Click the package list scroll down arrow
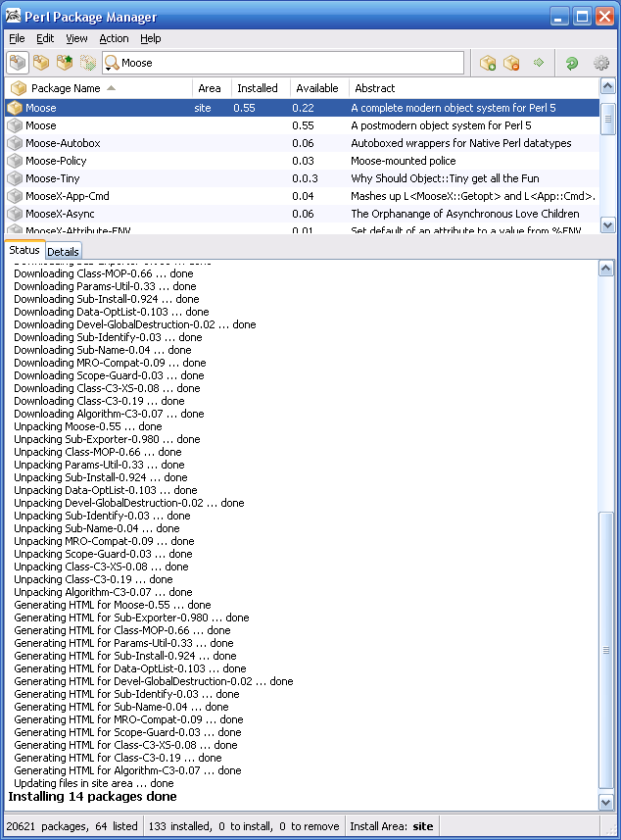The image size is (621, 840). click(607, 225)
